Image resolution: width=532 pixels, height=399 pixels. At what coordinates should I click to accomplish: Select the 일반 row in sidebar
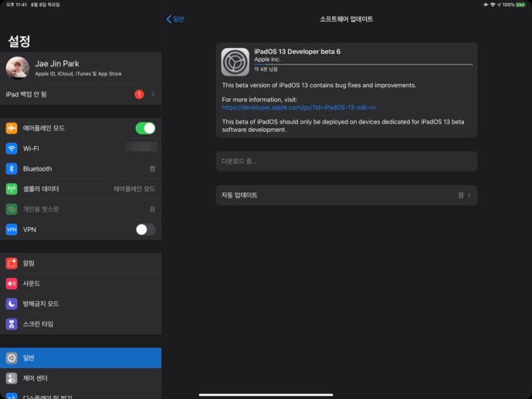(x=81, y=358)
